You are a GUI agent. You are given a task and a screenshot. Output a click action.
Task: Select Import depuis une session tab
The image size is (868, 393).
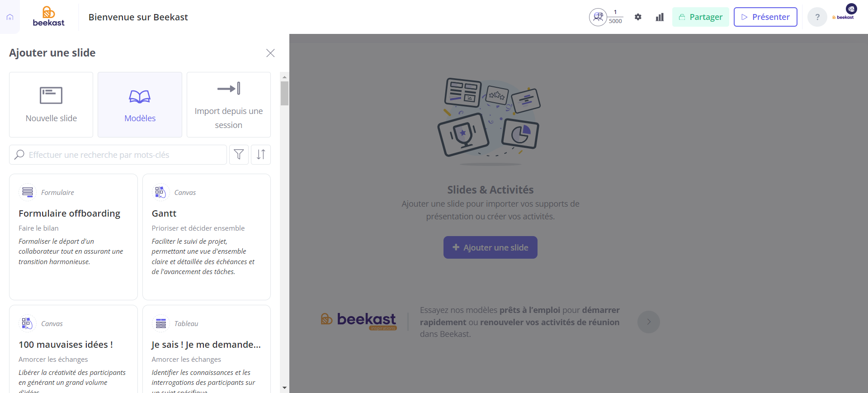(x=229, y=104)
